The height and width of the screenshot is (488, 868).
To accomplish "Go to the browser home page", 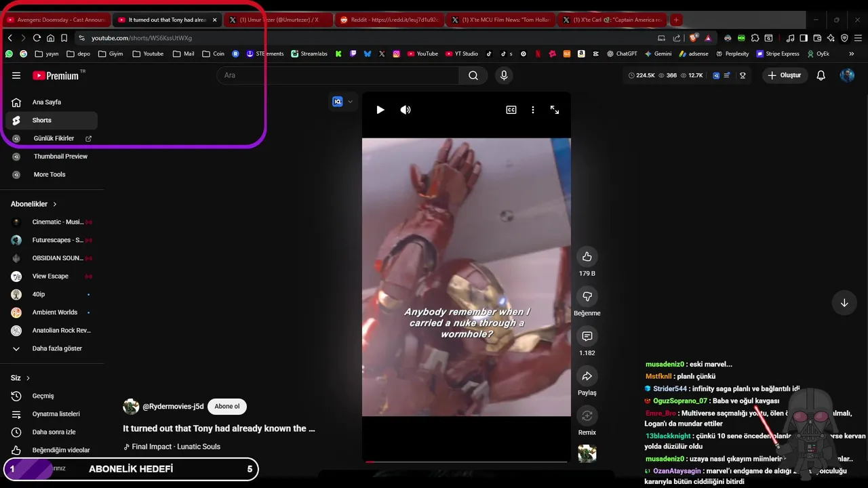I will (50, 38).
